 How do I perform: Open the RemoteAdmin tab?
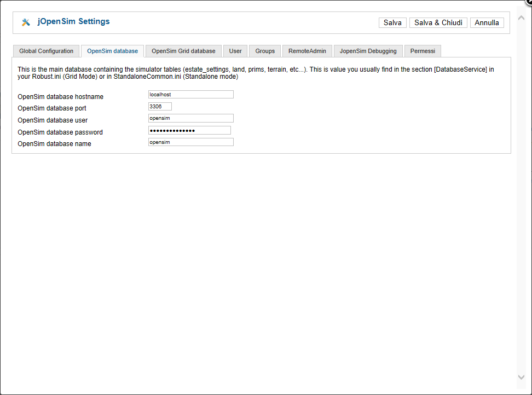[307, 51]
